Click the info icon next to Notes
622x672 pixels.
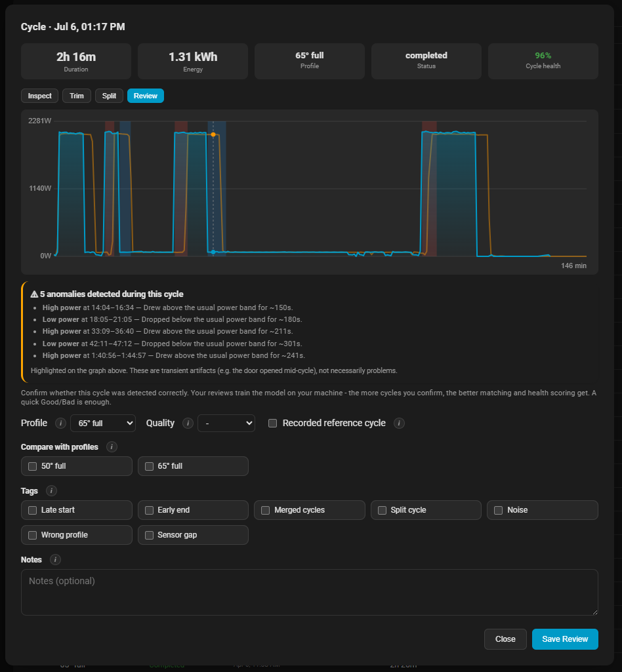(x=55, y=560)
